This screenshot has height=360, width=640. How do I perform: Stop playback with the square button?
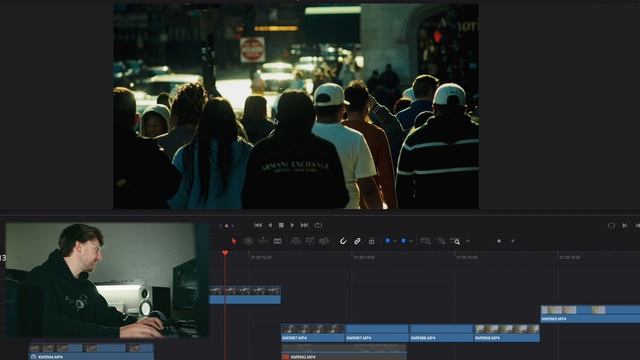281,225
